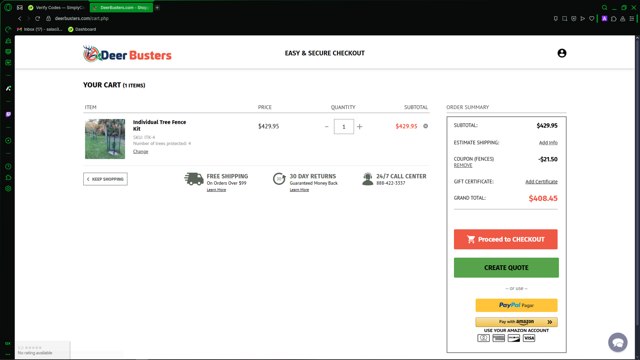
Task: Select the DeerBusters.com browser tab
Action: click(x=121, y=7)
